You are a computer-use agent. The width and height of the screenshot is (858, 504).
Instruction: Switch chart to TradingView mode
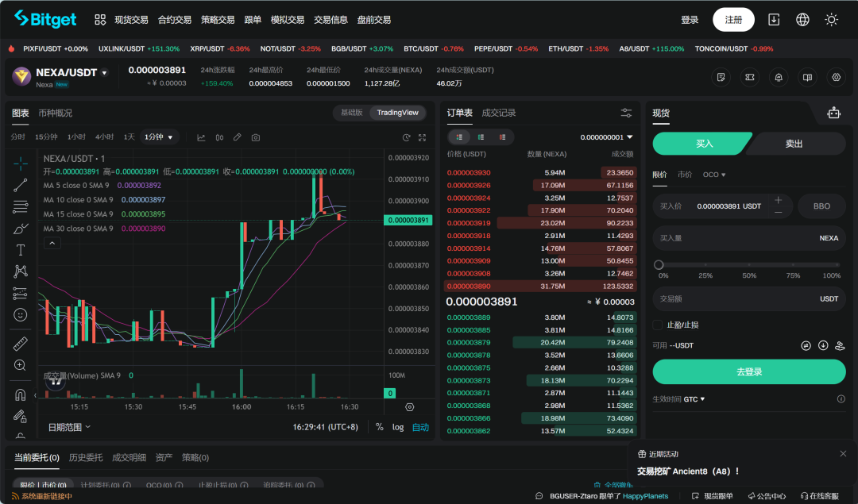coord(397,113)
